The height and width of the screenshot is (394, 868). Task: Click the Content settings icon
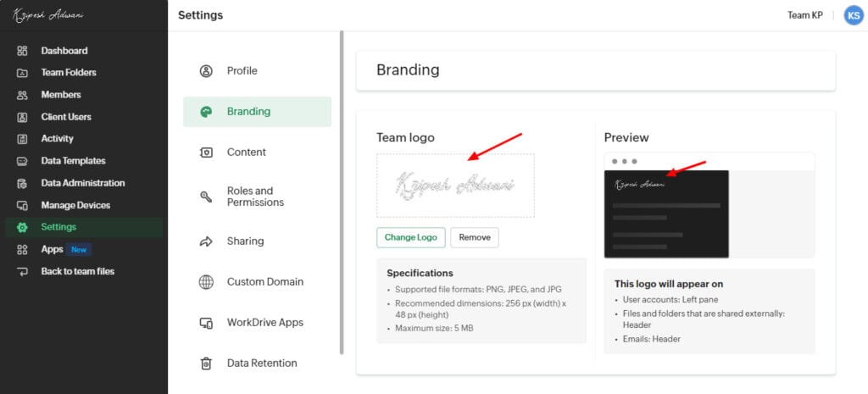[206, 153]
